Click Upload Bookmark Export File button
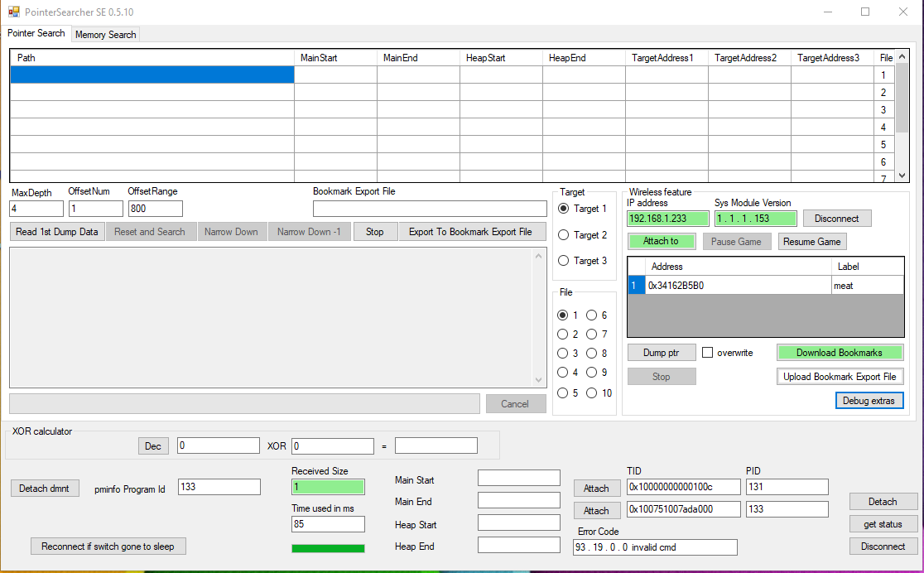The height and width of the screenshot is (573, 924). pos(840,377)
